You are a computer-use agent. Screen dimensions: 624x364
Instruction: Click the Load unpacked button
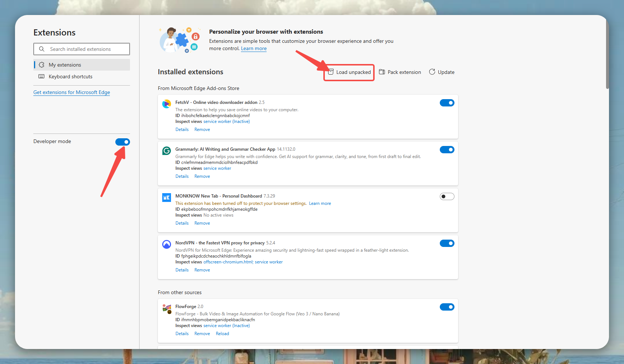pyautogui.click(x=349, y=72)
